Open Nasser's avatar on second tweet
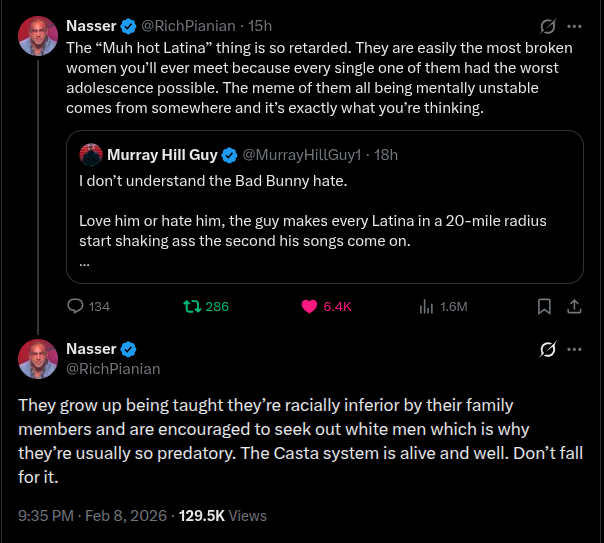This screenshot has width=604, height=543. pos(38,358)
